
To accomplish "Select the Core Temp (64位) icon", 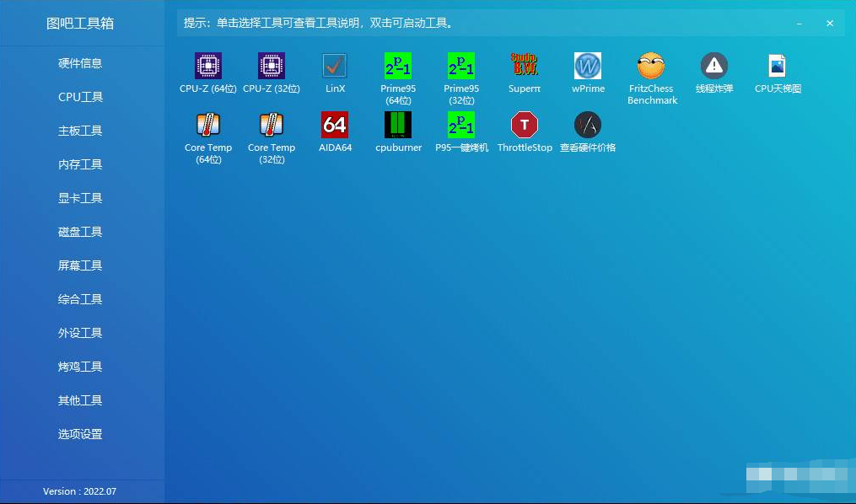I will pos(208,125).
